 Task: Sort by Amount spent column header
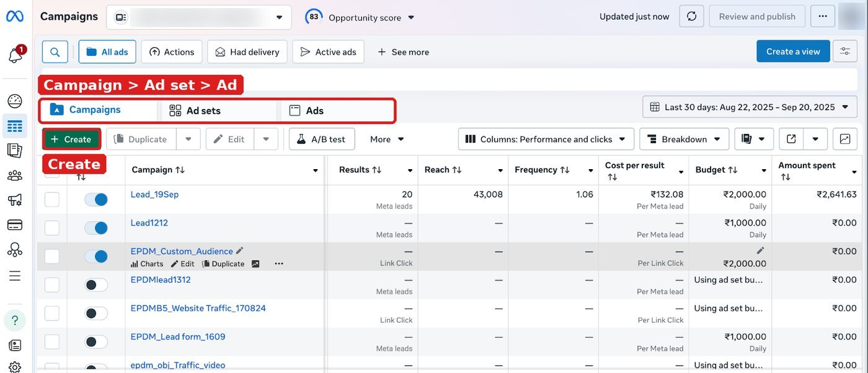[x=807, y=171]
